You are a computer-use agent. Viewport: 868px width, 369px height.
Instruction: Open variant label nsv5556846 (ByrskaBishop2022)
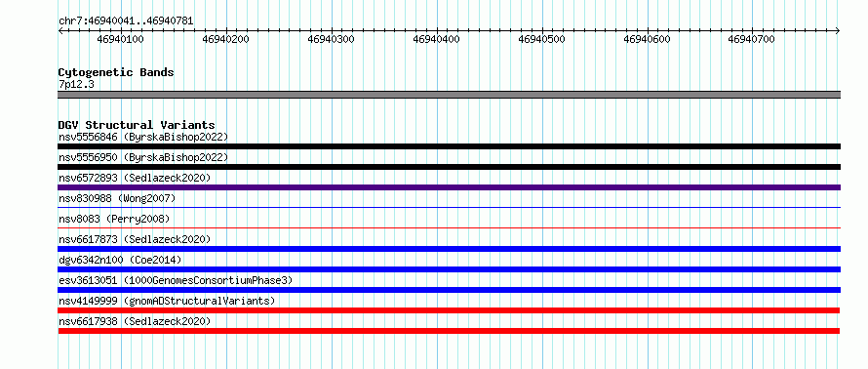pos(143,137)
